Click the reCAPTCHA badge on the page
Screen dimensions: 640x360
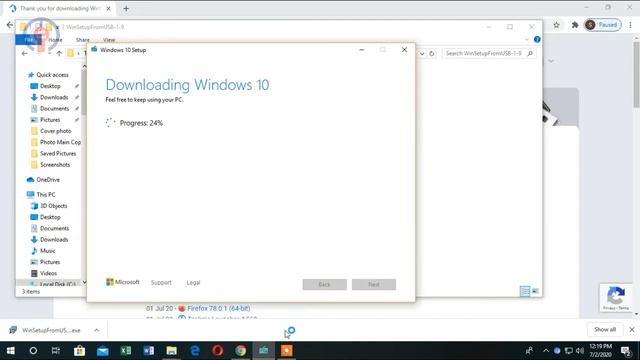point(616,298)
